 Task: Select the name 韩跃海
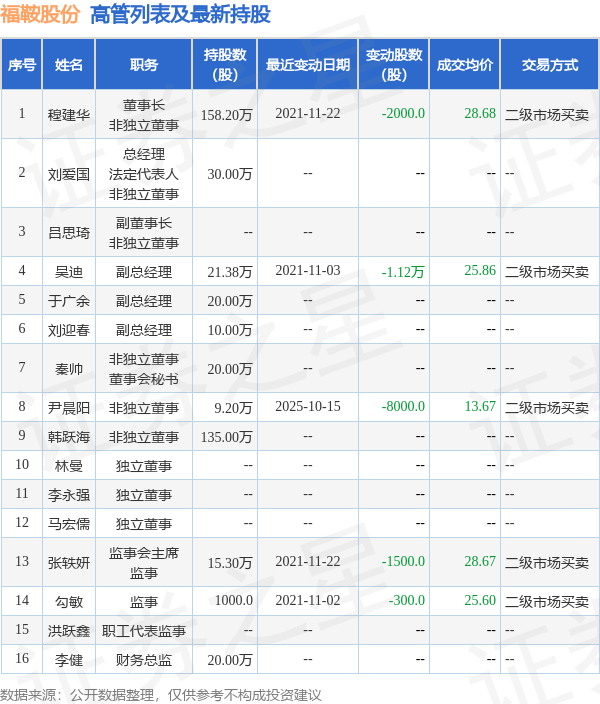click(x=69, y=437)
